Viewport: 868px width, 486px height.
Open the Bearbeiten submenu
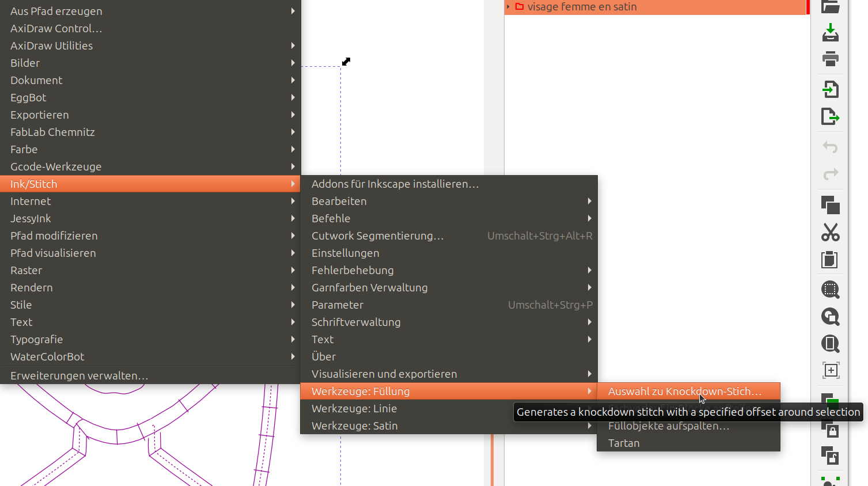coord(449,201)
